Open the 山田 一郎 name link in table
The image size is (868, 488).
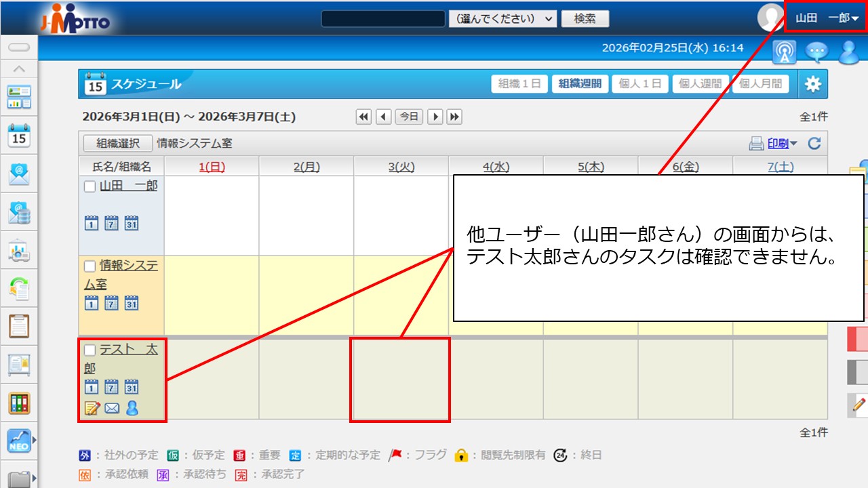pos(129,186)
